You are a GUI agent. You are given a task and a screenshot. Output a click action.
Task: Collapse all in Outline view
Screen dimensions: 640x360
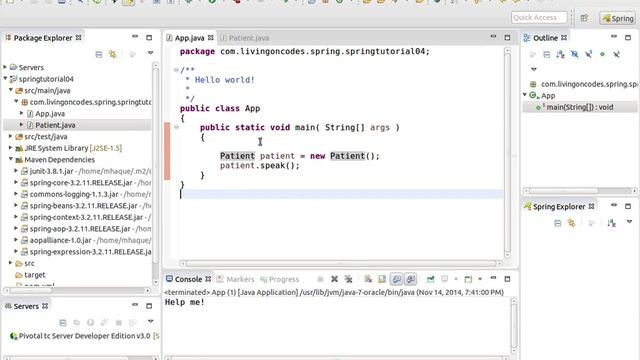pyautogui.click(x=547, y=54)
